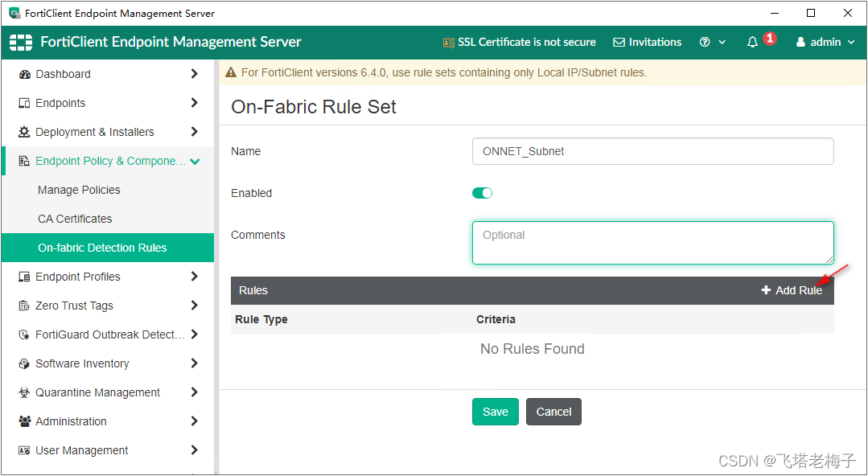Click the admin user icon
Screen dimensions: 868x476
pyautogui.click(x=800, y=42)
